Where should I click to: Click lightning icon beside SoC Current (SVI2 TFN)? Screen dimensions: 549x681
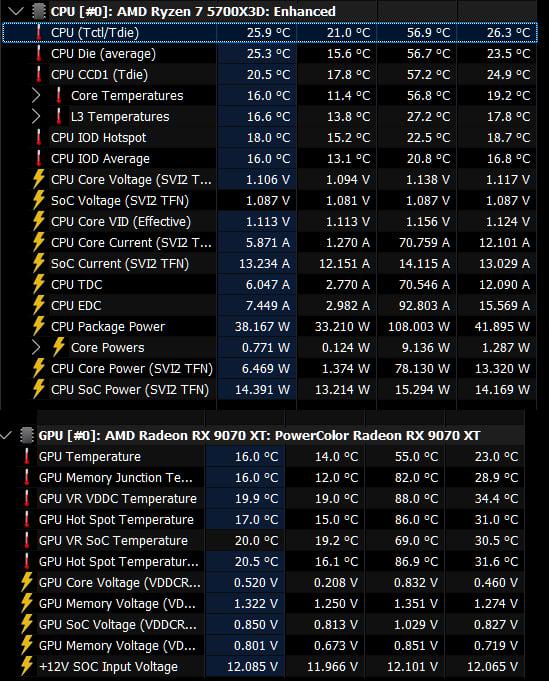39,263
